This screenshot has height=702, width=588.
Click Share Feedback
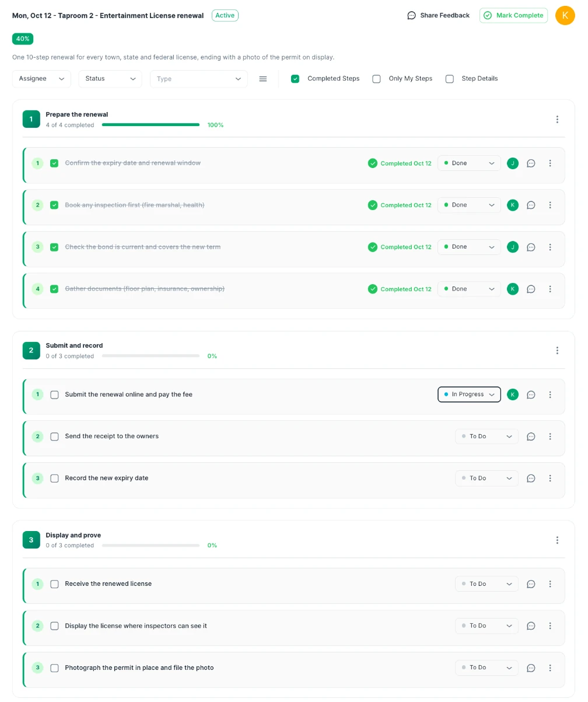point(438,15)
